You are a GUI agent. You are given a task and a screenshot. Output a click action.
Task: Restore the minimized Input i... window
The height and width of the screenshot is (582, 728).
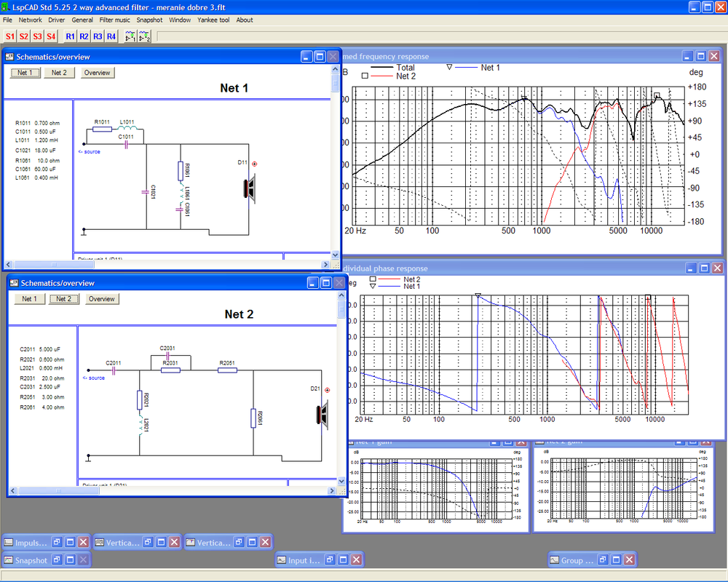point(330,559)
